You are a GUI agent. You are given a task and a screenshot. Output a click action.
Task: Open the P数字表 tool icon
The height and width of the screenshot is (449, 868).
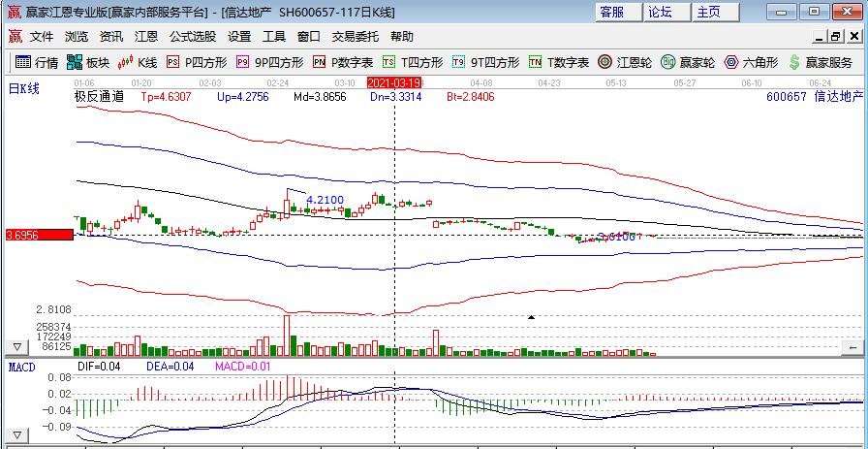coord(343,63)
